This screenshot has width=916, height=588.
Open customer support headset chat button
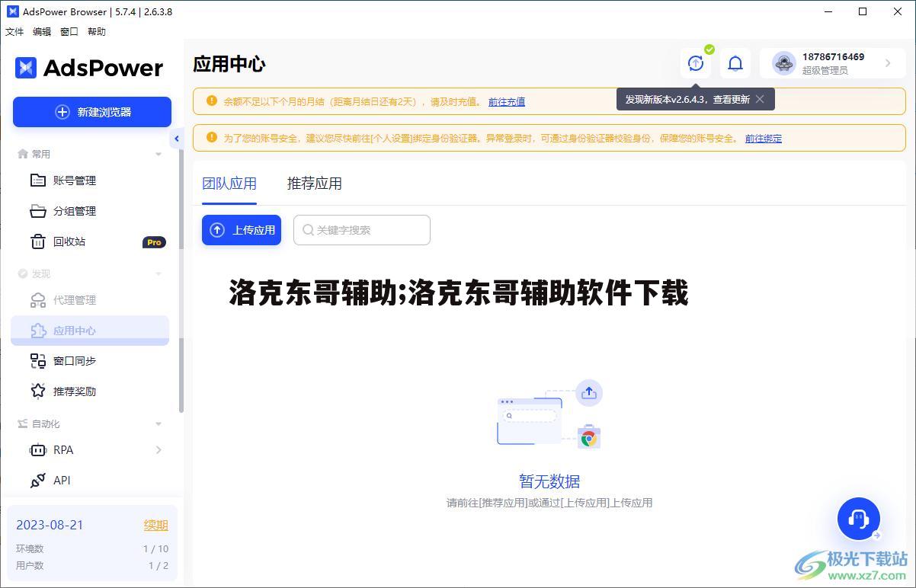[x=859, y=519]
